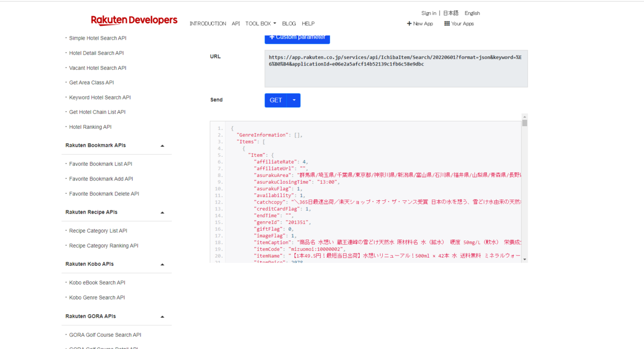Click the "genreId" value "201351"
The height and width of the screenshot is (349, 644).
coord(298,222)
